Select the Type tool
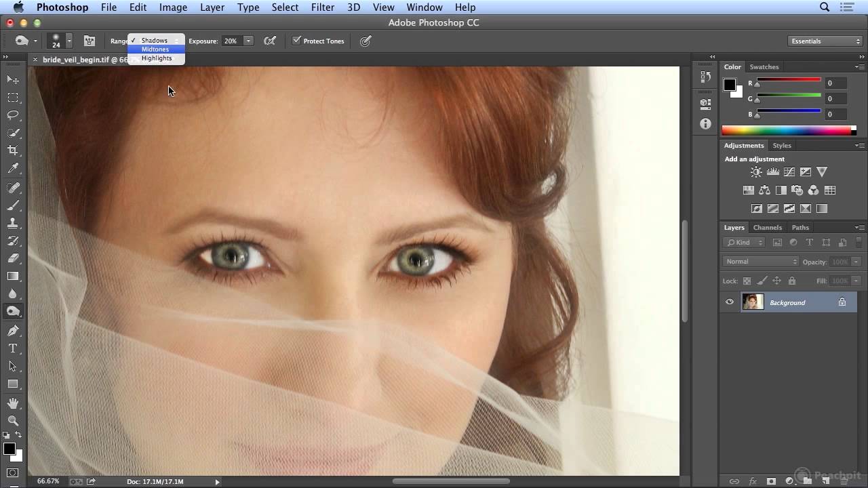The height and width of the screenshot is (488, 868). (13, 348)
